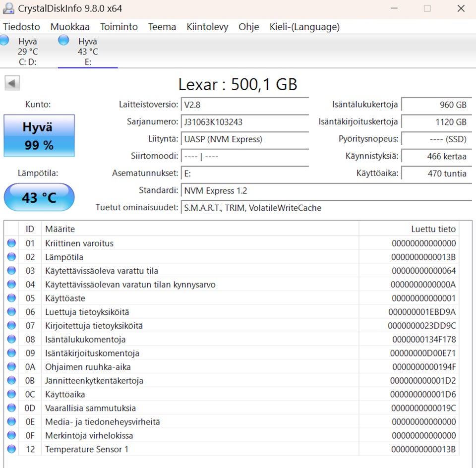Image resolution: width=476 pixels, height=468 pixels.
Task: Click status icon for row 04 kynnysarvo
Action: coord(11,284)
